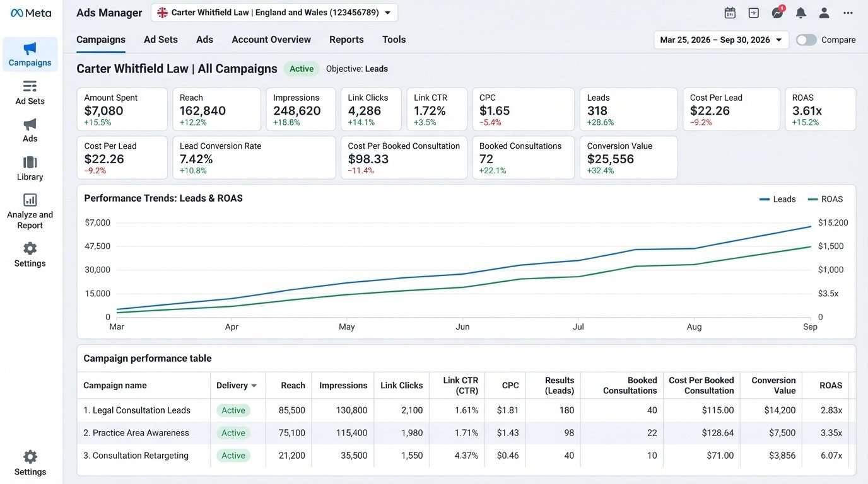The height and width of the screenshot is (484, 868).
Task: Click the Booked Consultations 72 card
Action: 523,158
